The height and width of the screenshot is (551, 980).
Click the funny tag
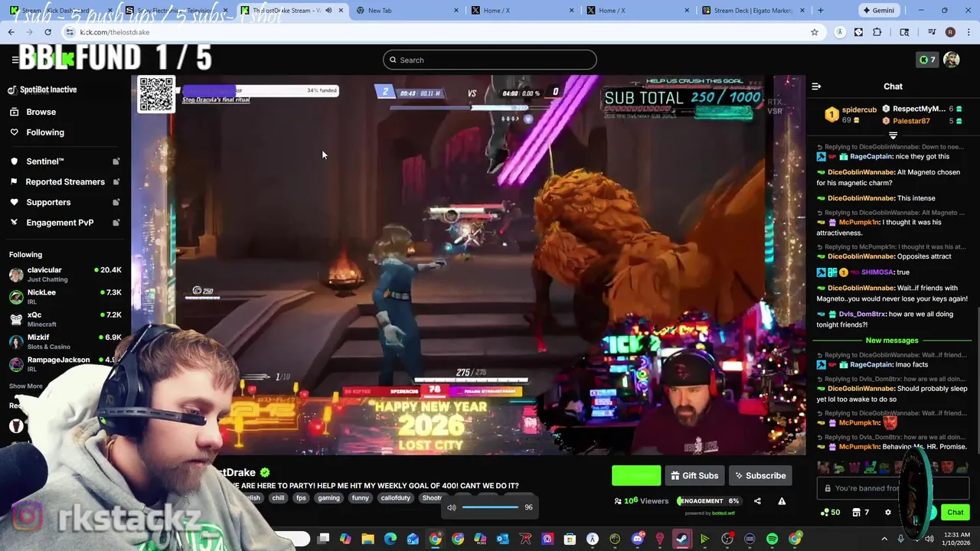coord(361,497)
